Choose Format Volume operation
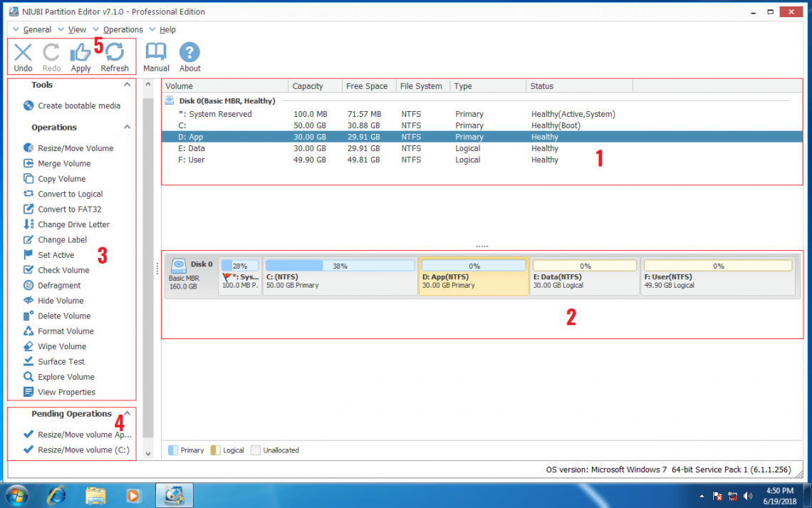Viewport: 812px width, 508px height. point(58,331)
